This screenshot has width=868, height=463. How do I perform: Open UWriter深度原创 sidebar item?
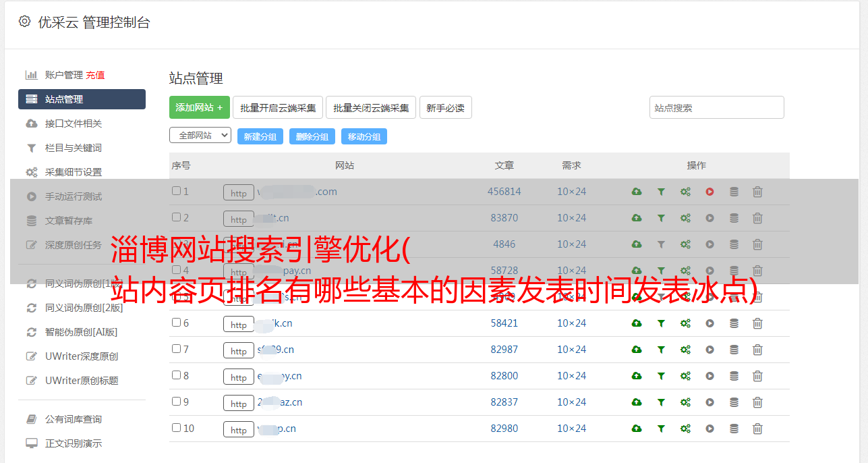click(x=82, y=356)
